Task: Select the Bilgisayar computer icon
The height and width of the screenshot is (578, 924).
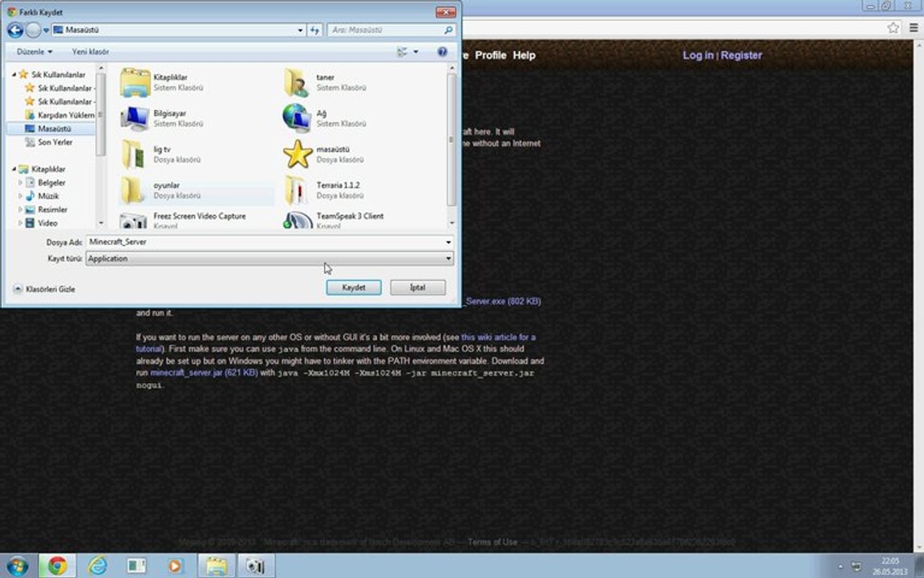Action: point(135,118)
